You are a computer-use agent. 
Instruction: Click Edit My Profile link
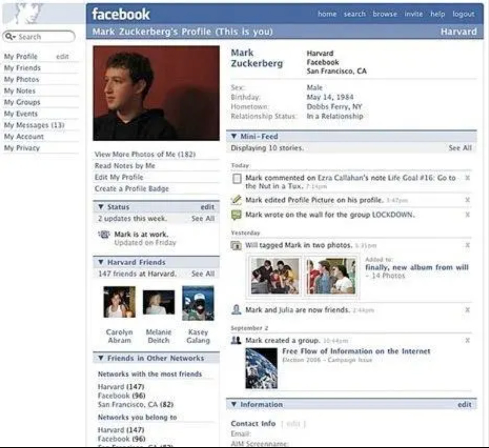coord(119,177)
